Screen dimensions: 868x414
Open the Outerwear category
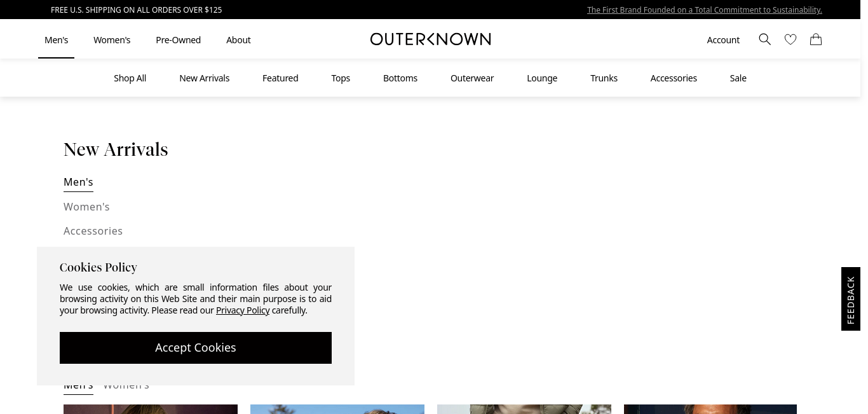472,78
